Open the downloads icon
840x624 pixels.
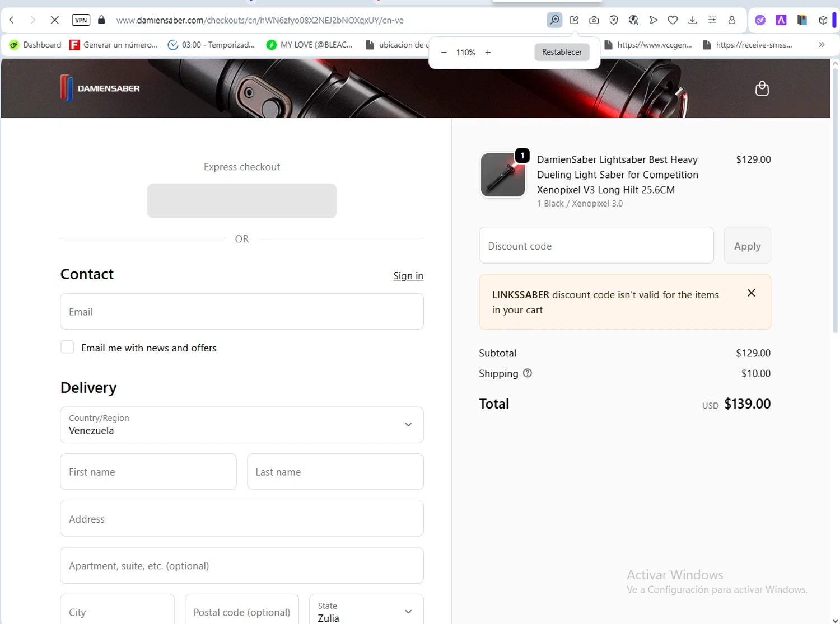[693, 20]
